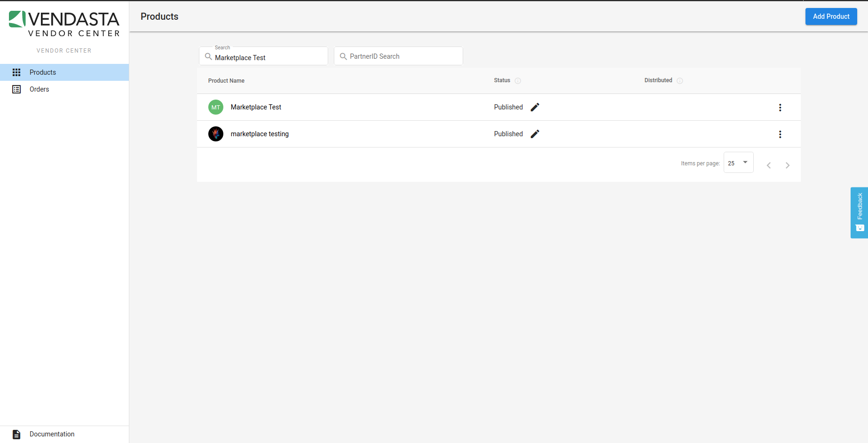Screen dimensions: 868x443
Task: Click the Status column header
Action: pyautogui.click(x=502, y=80)
